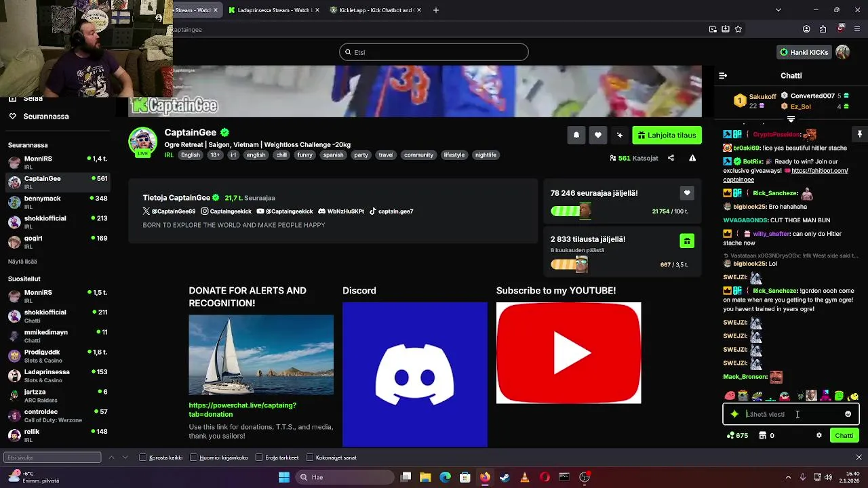Turn on notifications with the bell icon
The height and width of the screenshot is (488, 868).
(576, 135)
